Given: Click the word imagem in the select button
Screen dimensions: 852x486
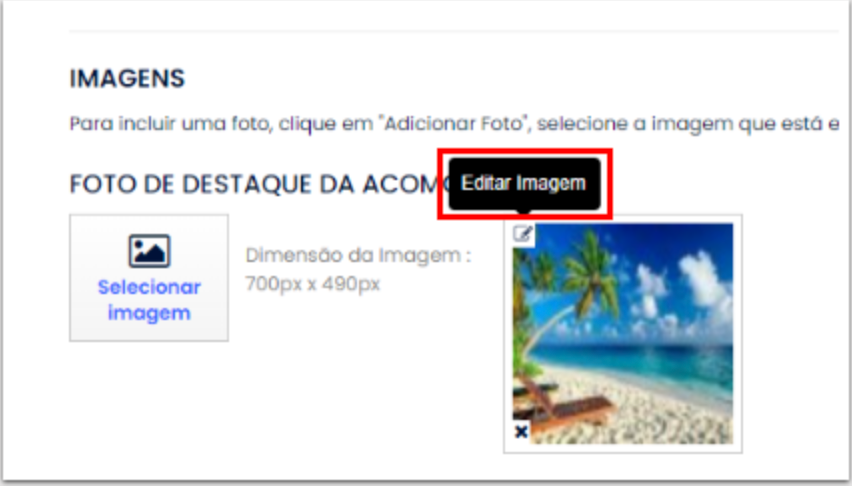Looking at the screenshot, I should pyautogui.click(x=149, y=313).
